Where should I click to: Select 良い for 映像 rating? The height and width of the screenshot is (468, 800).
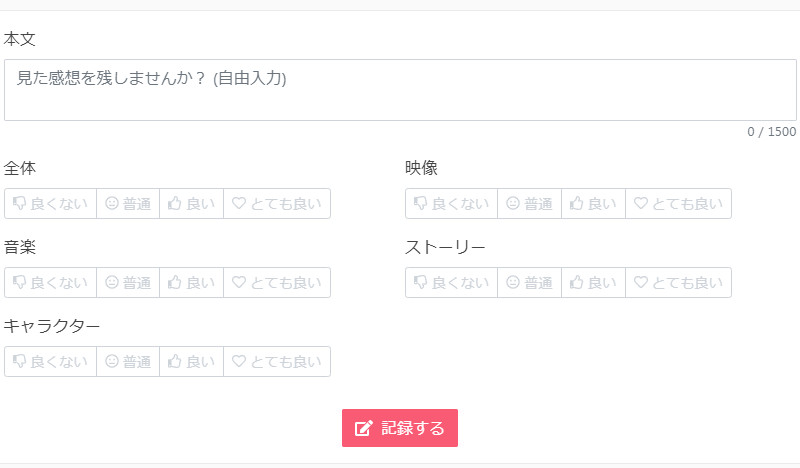pyautogui.click(x=593, y=204)
